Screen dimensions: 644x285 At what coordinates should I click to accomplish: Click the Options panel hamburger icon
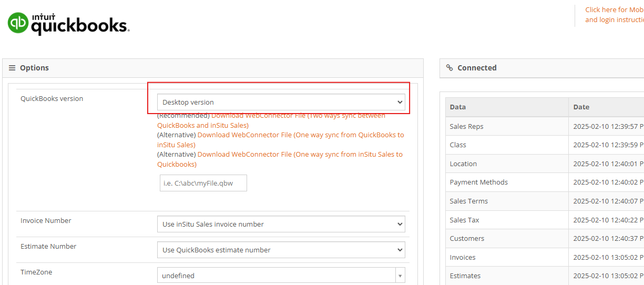coord(12,68)
